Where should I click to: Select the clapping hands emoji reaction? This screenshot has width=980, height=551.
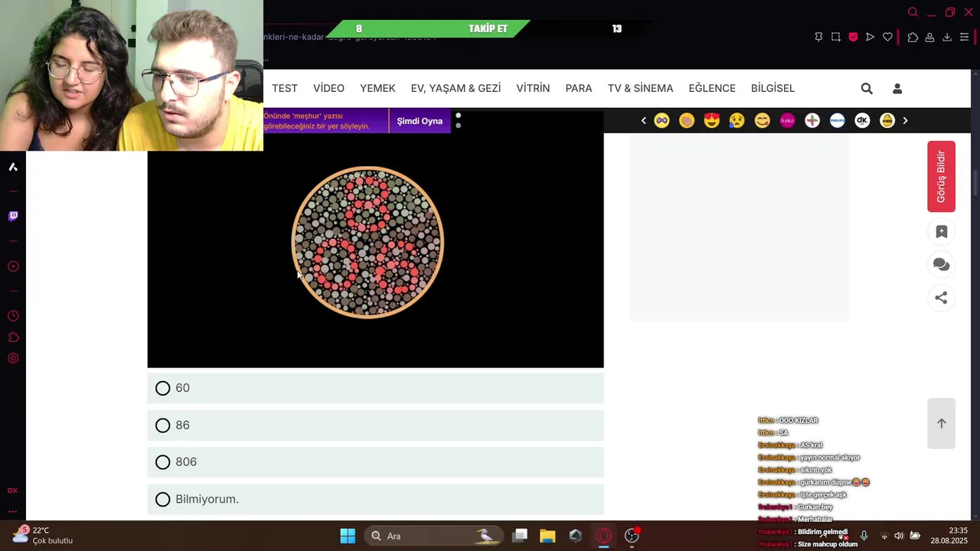pos(687,120)
